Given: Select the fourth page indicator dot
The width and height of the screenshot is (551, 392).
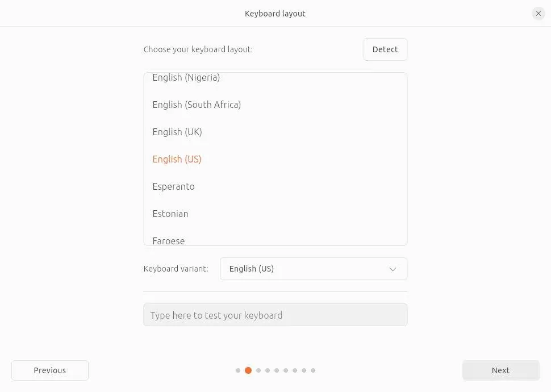Looking at the screenshot, I should coord(268,370).
